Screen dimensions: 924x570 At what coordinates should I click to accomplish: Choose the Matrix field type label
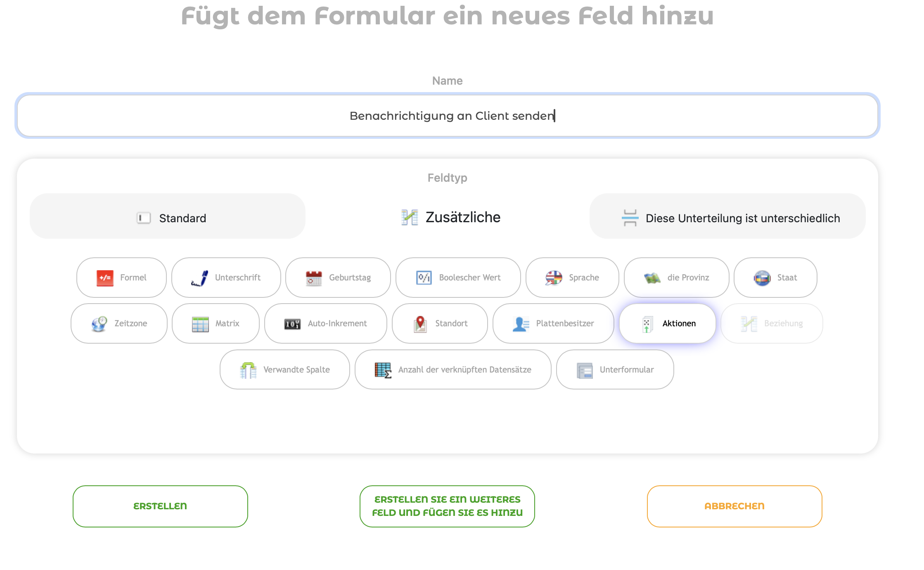click(227, 323)
